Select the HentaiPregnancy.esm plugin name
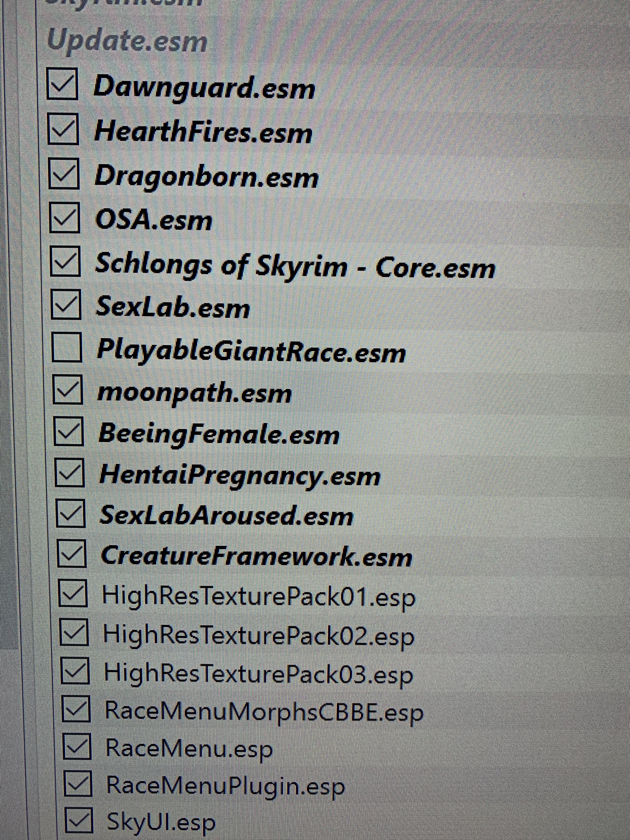The height and width of the screenshot is (840, 630). click(240, 476)
